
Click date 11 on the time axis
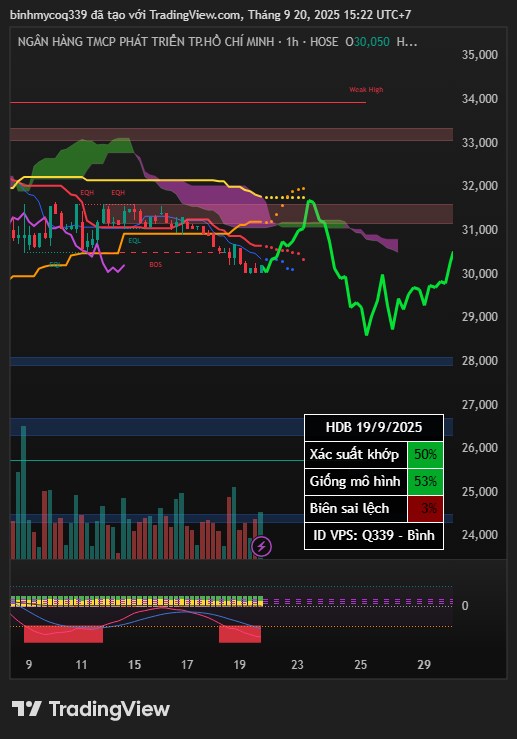coord(81,665)
